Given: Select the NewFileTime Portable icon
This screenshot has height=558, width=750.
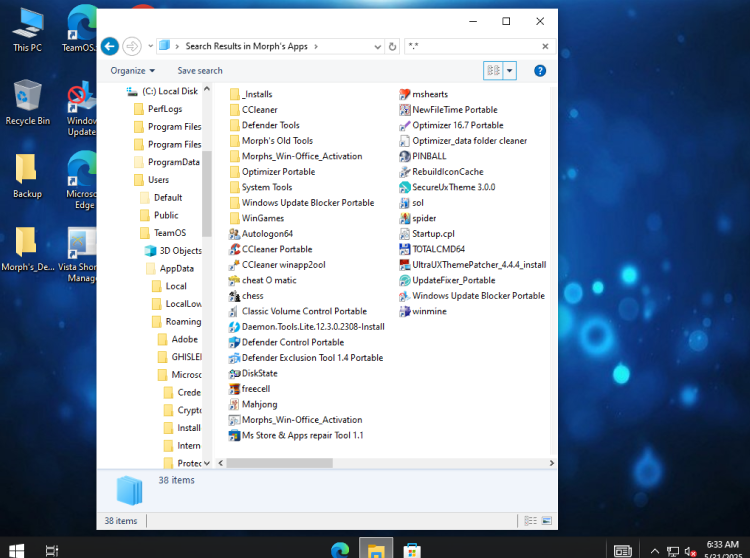Looking at the screenshot, I should pos(405,110).
